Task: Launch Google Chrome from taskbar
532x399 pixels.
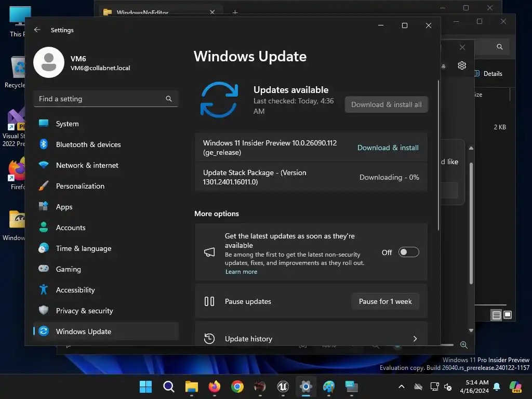Action: tap(237, 387)
